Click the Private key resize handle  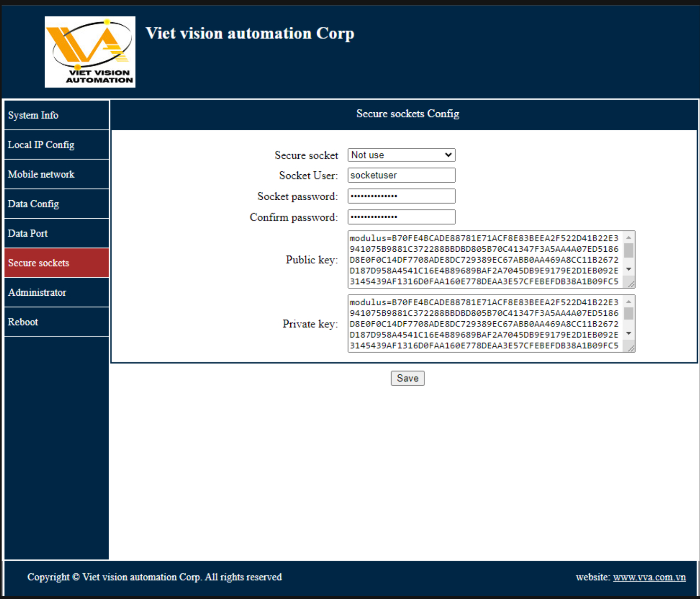(x=631, y=348)
